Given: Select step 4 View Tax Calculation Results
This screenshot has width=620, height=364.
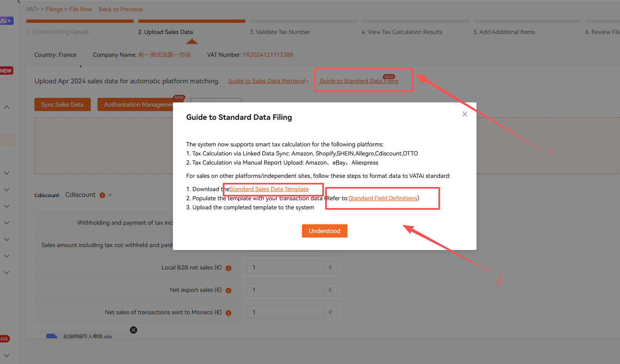Looking at the screenshot, I should click(402, 32).
